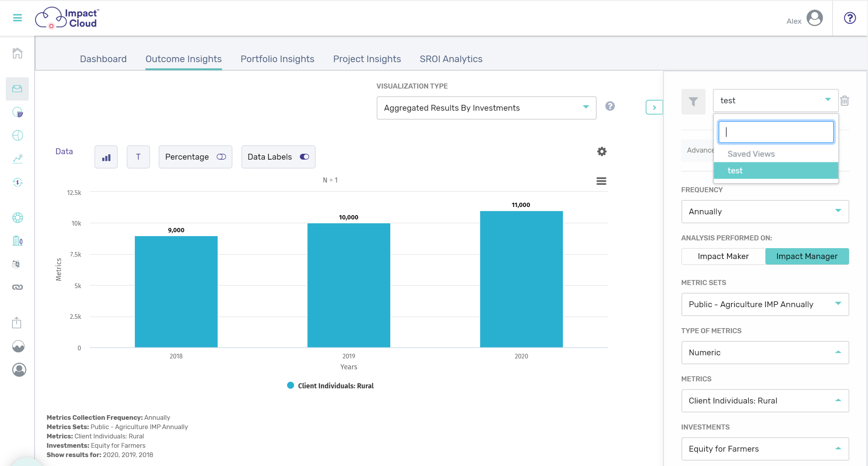Open the language translation sidebar icon
This screenshot has width=868, height=466.
point(16,264)
